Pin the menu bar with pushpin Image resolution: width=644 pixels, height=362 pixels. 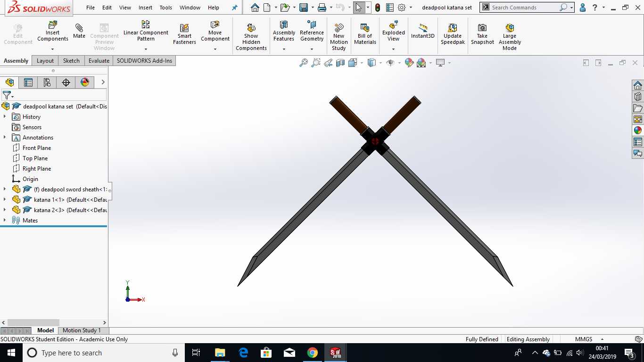click(235, 8)
